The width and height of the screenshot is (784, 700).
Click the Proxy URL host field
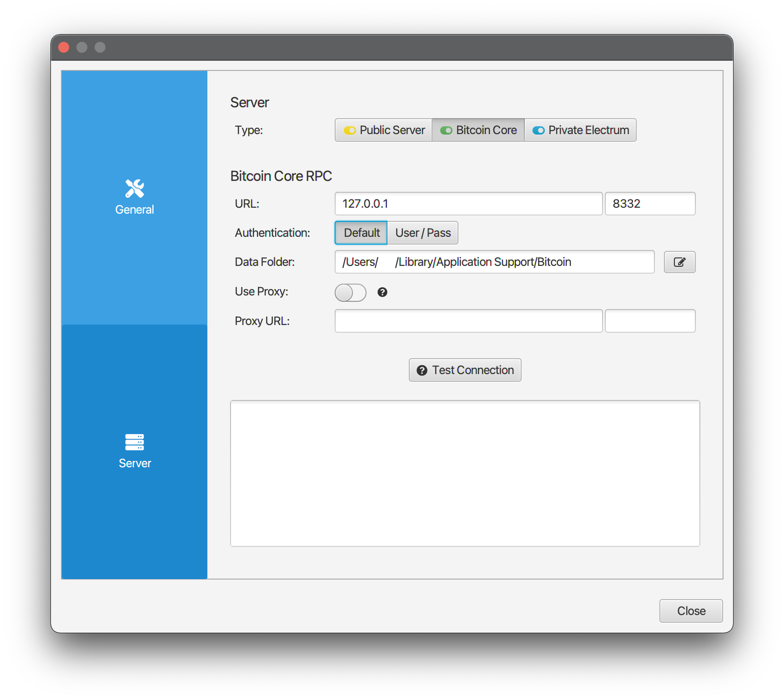(468, 321)
